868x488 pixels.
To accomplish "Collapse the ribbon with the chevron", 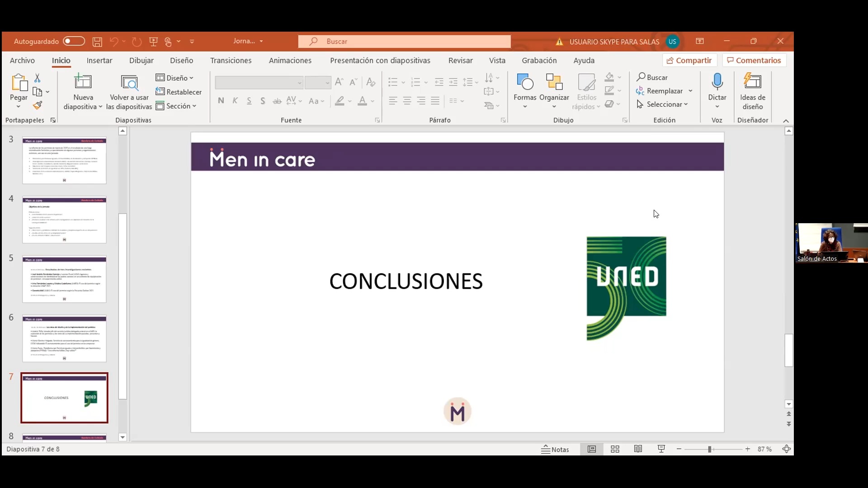I will pyautogui.click(x=786, y=121).
